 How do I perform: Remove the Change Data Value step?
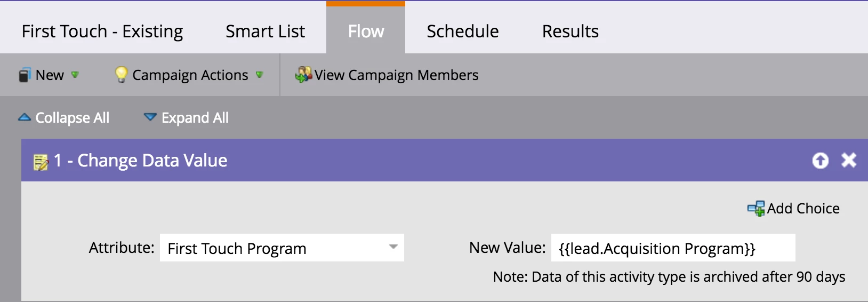849,160
